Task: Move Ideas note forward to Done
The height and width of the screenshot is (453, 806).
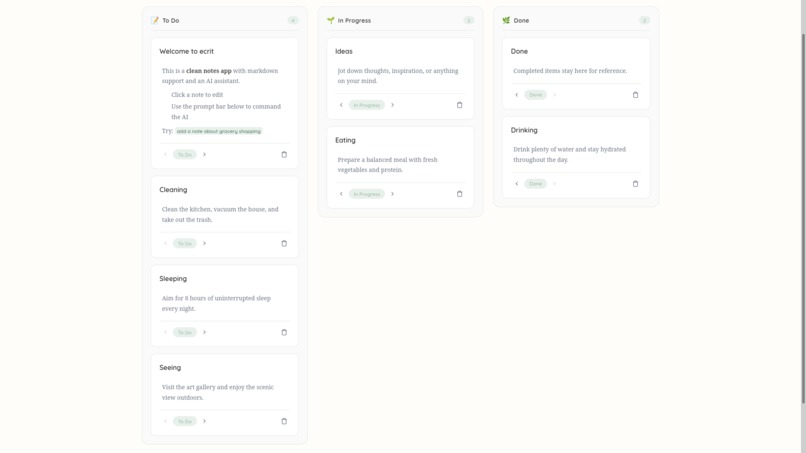Action: [x=392, y=105]
